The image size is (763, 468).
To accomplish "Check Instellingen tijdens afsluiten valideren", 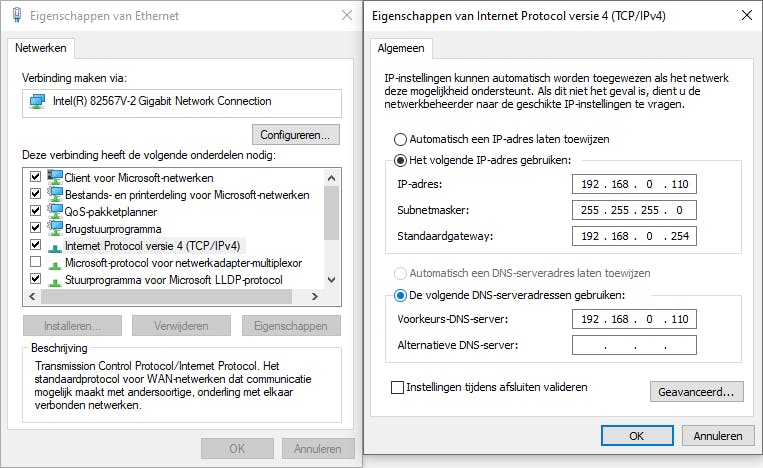I will 398,387.
